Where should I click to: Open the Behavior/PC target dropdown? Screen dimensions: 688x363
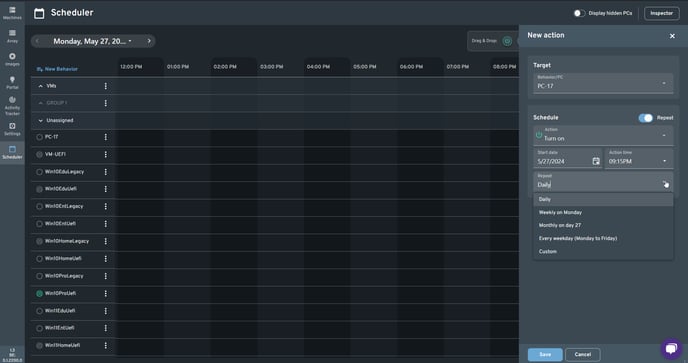(603, 83)
